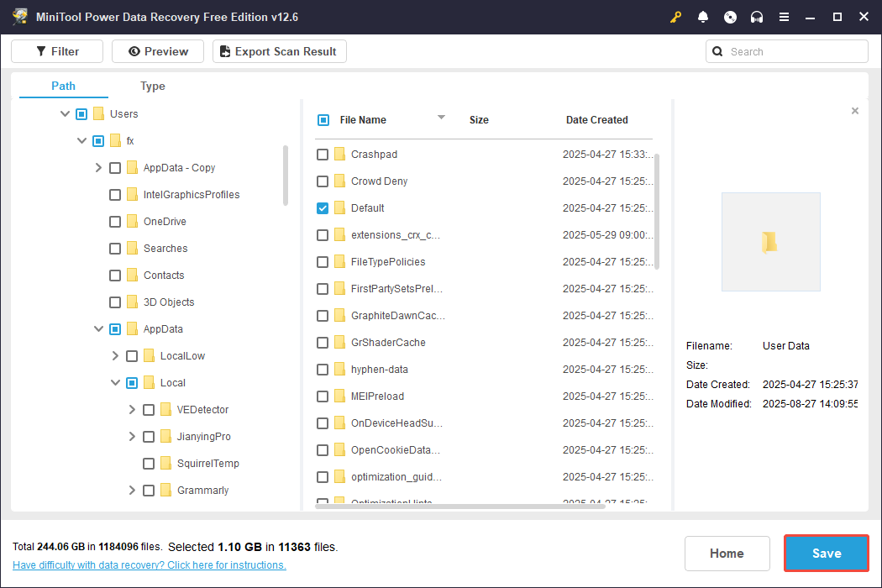This screenshot has height=588, width=882.
Task: Open the hamburger menu in title bar
Action: 784,16
